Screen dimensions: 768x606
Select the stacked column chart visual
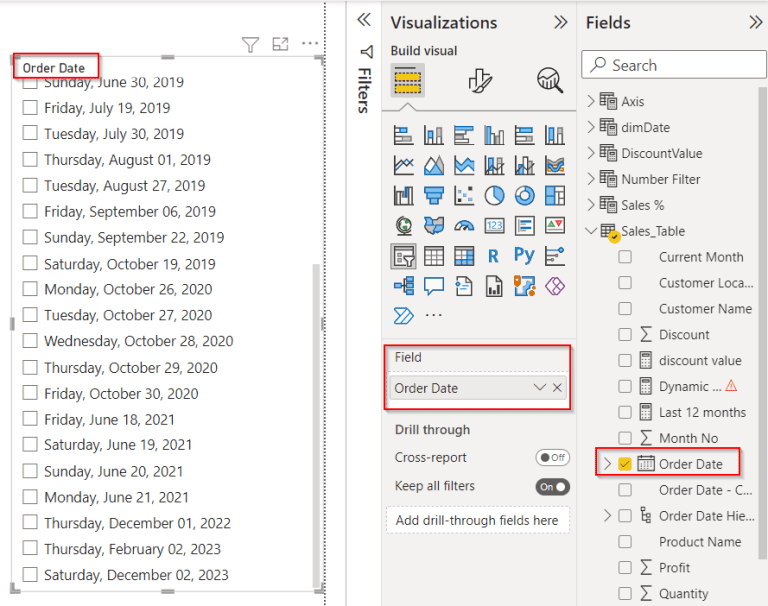pyautogui.click(x=434, y=135)
